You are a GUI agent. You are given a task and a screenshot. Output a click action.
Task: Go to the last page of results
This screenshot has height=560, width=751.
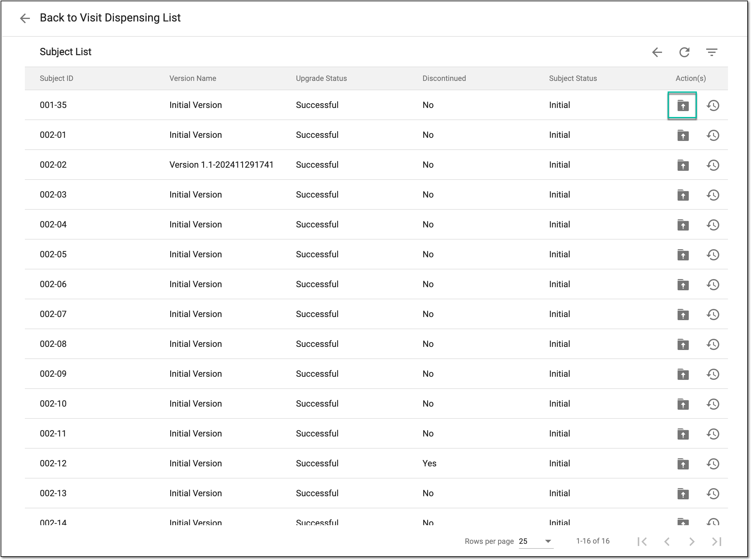(x=716, y=541)
